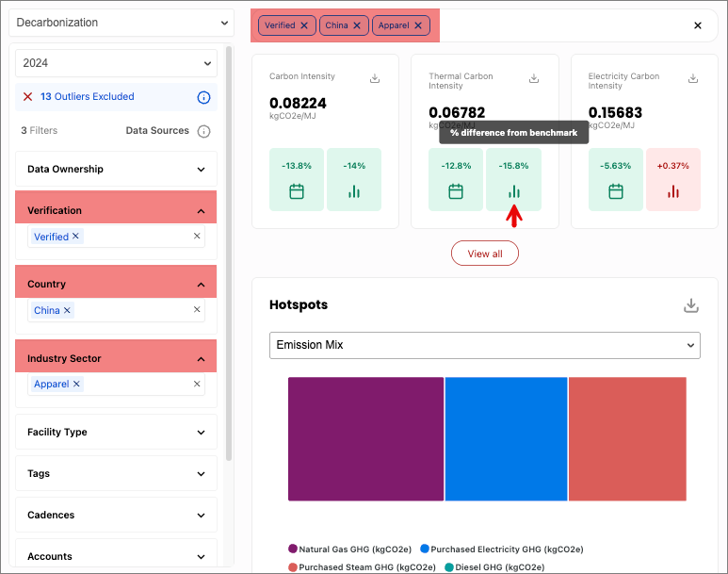Click the -13.8% calendar comparison tile
Image resolution: width=728 pixels, height=574 pixels.
pos(297,179)
